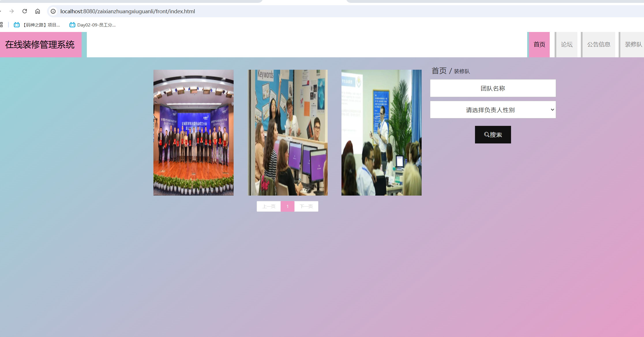Expand the 请选择负责人性别 dropdown
644x337 pixels.
coord(493,110)
